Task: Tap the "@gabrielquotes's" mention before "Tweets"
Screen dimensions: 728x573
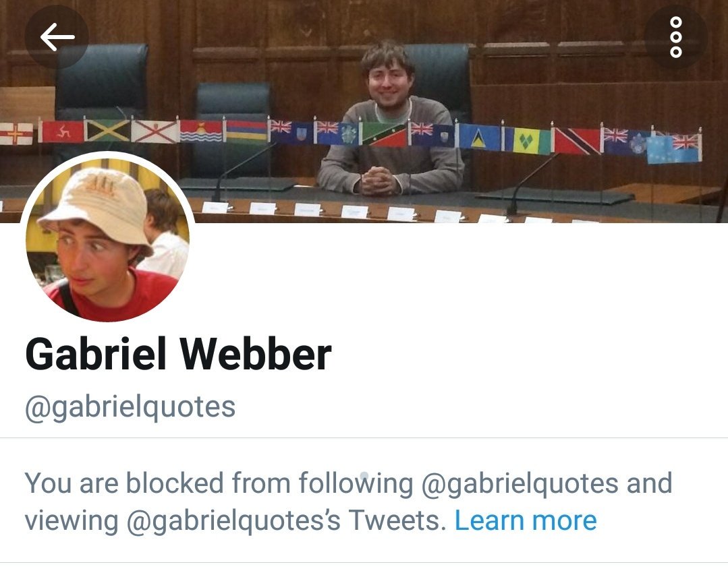Action: click(233, 520)
